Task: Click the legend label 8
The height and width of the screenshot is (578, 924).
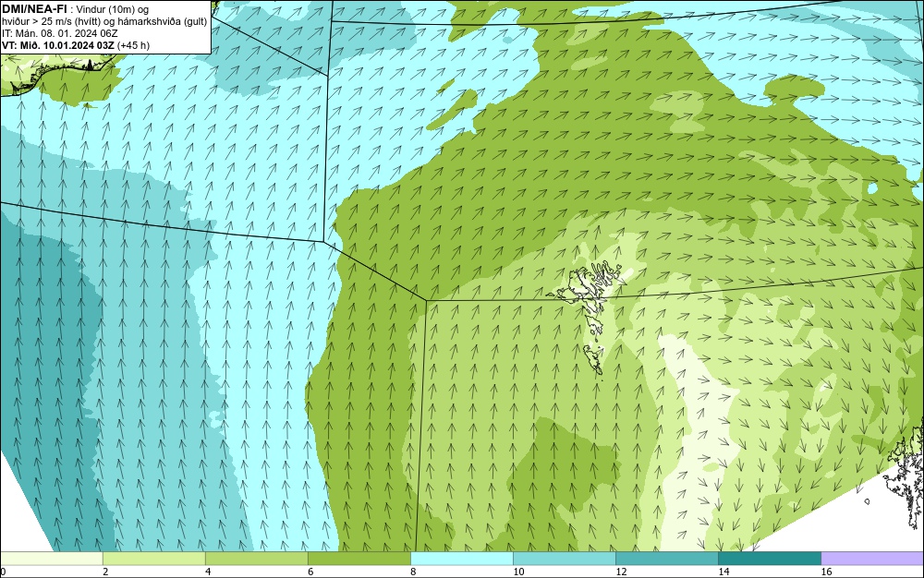Action: (x=413, y=572)
